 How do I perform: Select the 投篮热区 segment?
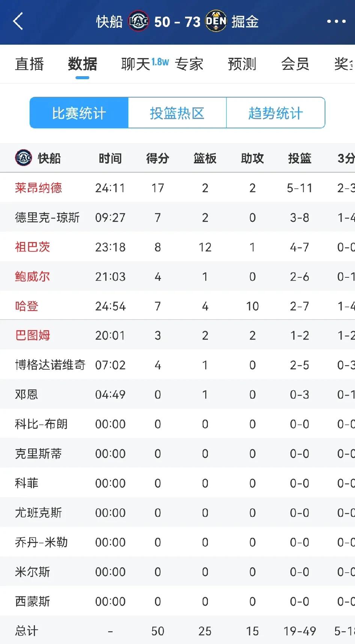pos(177,113)
